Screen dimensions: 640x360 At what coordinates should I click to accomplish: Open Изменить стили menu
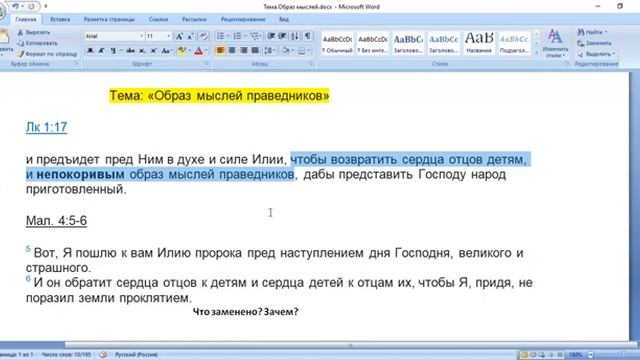555,43
